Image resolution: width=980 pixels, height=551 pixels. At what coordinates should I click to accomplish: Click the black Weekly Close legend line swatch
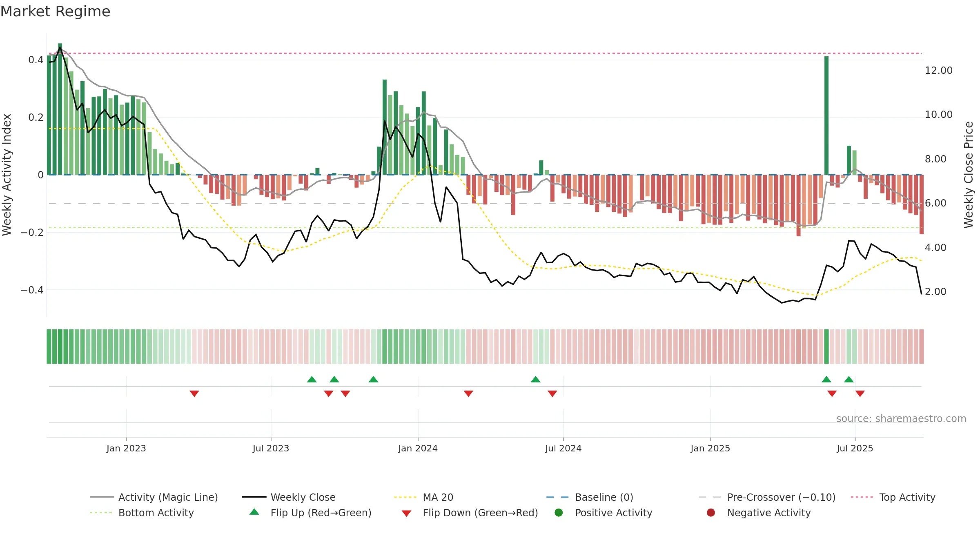click(254, 497)
